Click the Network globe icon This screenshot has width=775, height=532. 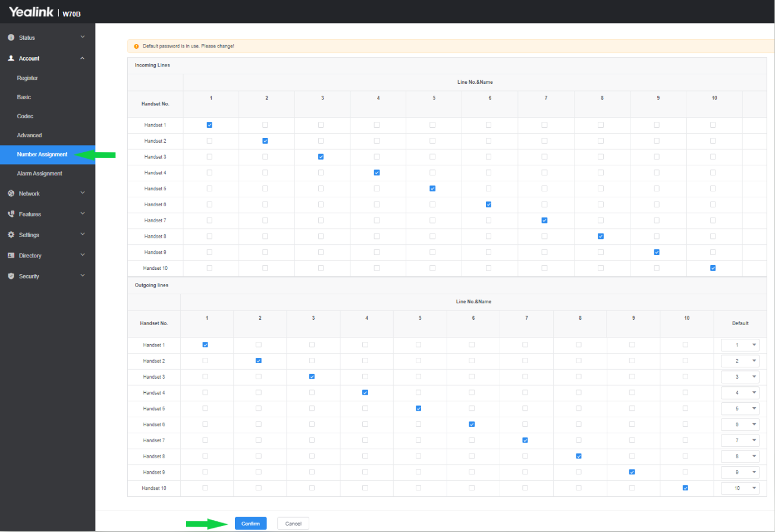(11, 193)
